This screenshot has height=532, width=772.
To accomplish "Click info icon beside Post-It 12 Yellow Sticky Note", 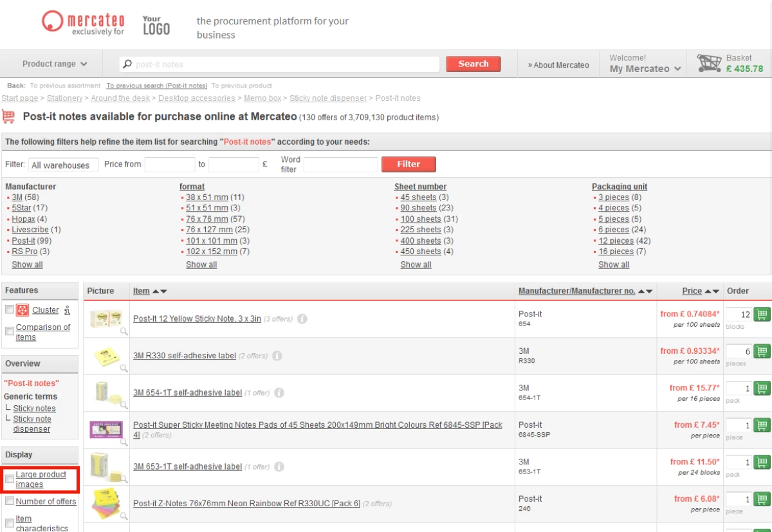I will (x=302, y=318).
